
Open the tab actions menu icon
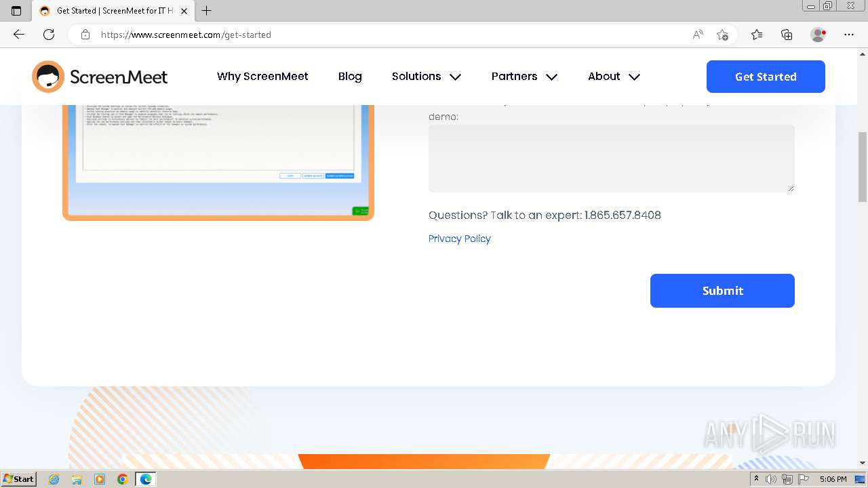(16, 11)
